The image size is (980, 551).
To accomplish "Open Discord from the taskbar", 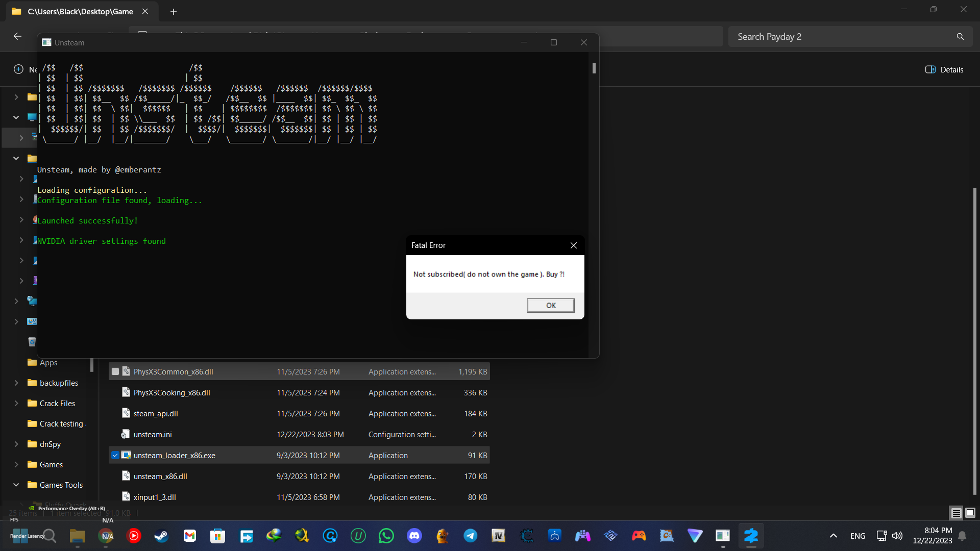I will 414,536.
